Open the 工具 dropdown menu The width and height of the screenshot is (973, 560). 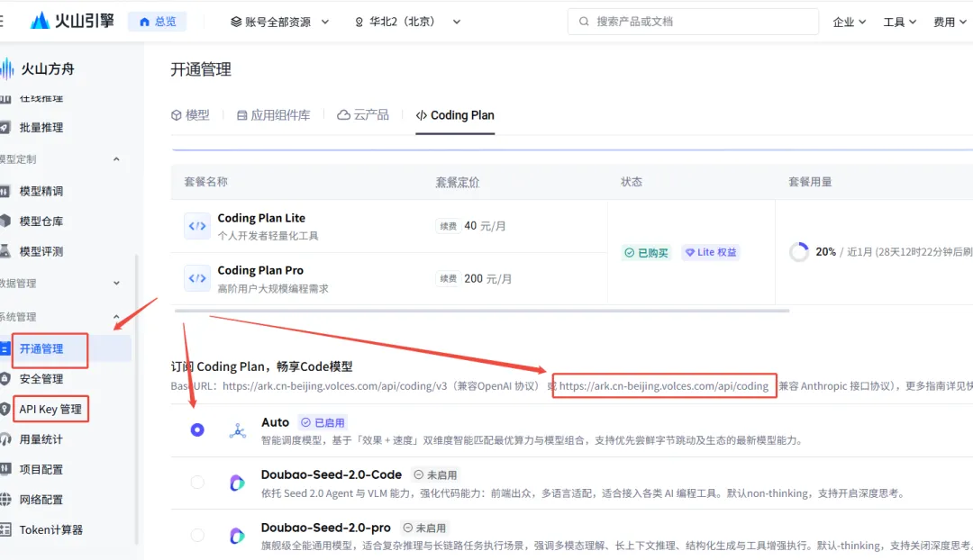coord(900,22)
